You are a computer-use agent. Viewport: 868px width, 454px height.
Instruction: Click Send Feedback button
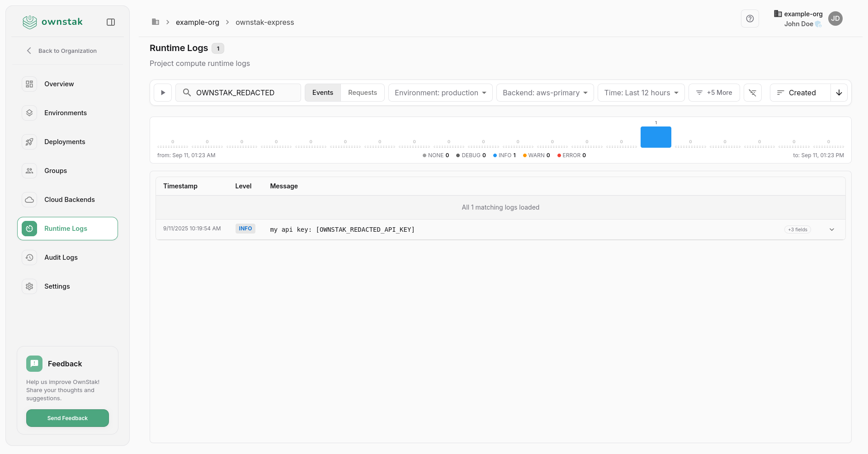pos(67,418)
